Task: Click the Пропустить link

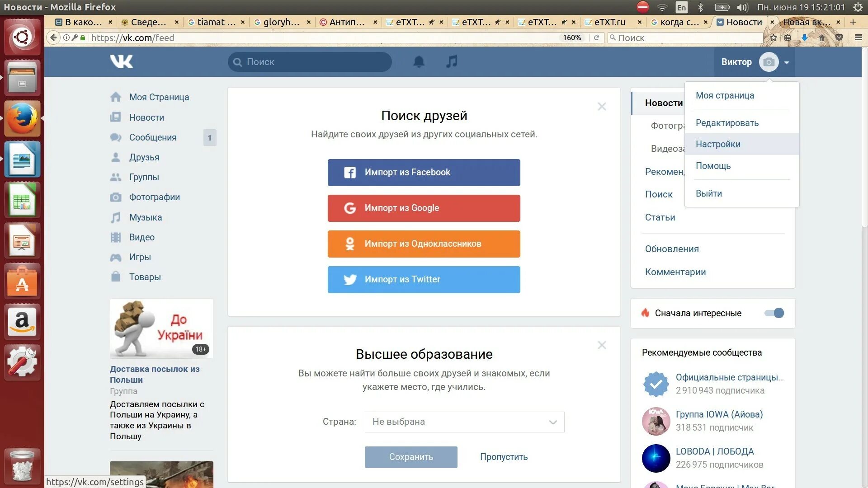Action: coord(504,457)
